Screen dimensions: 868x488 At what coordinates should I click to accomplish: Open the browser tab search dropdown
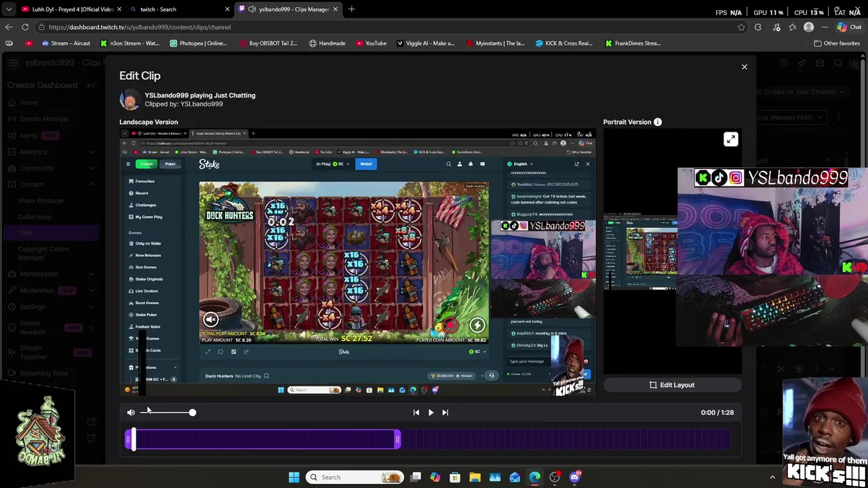point(7,9)
